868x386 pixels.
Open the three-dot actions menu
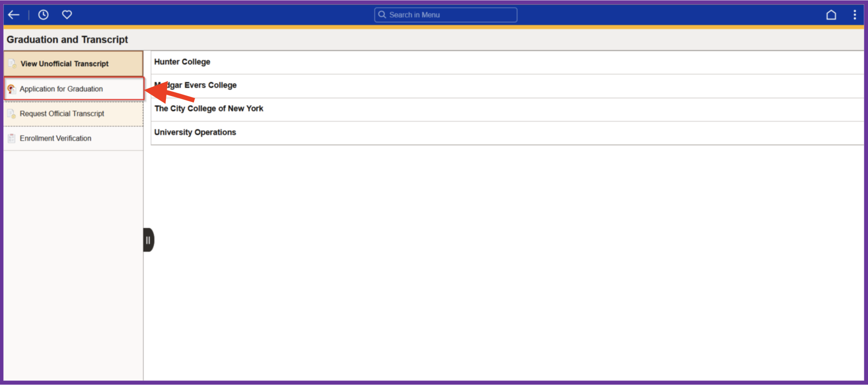click(x=855, y=15)
